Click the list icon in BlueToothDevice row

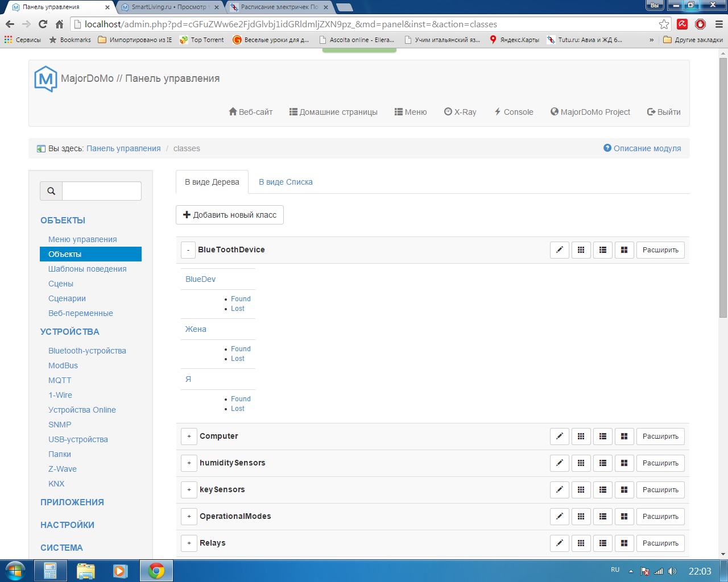click(x=603, y=250)
